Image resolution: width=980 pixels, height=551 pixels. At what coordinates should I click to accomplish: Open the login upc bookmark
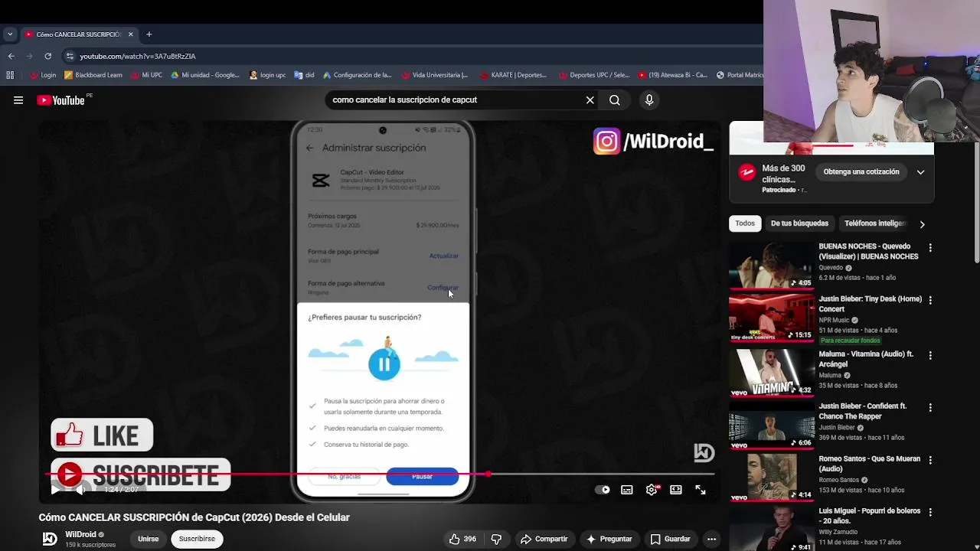(268, 75)
